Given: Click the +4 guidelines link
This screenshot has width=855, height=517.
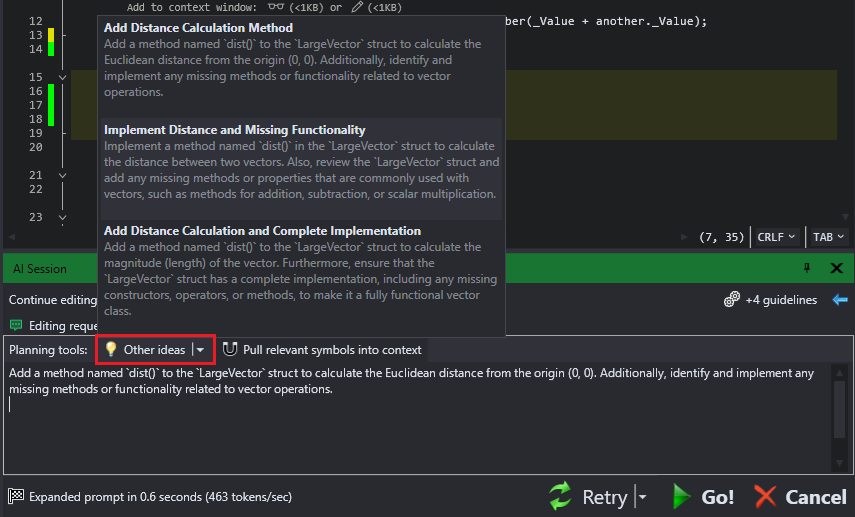Looking at the screenshot, I should pos(781,300).
